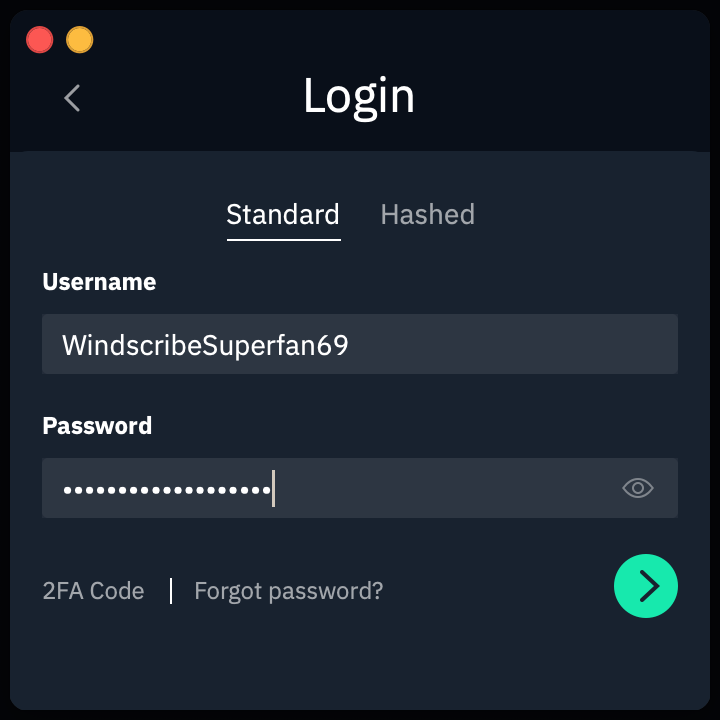
Task: Click the Username field label
Action: tap(99, 282)
